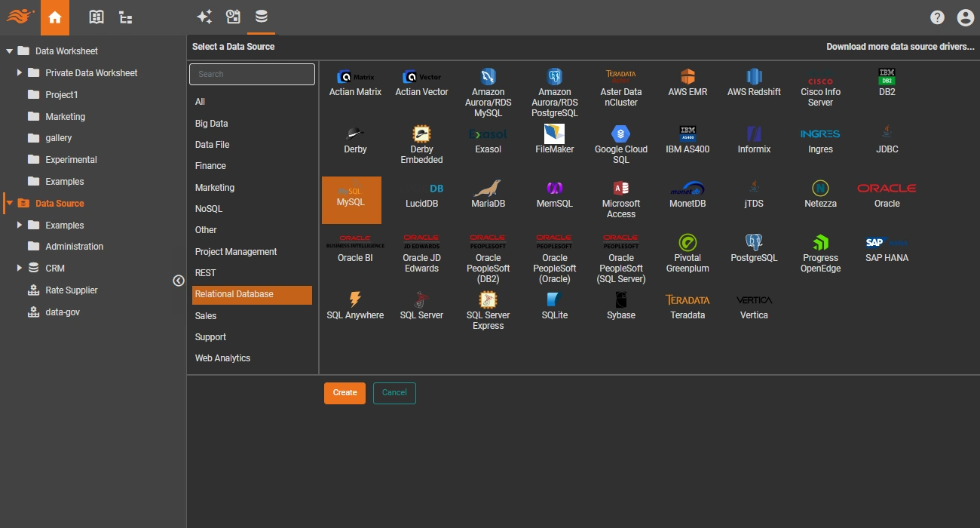This screenshot has height=528, width=980.
Task: Expand the Private Data Worksheet folder
Action: pos(20,73)
